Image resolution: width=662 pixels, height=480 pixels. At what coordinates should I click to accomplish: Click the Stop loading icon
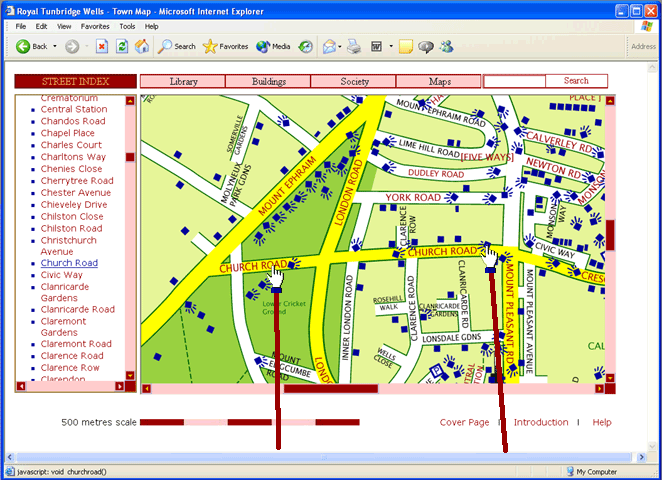pyautogui.click(x=102, y=46)
